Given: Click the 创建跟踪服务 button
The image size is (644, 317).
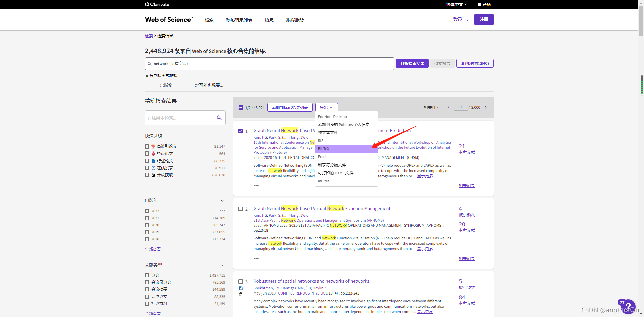Looking at the screenshot, I should coord(475,63).
